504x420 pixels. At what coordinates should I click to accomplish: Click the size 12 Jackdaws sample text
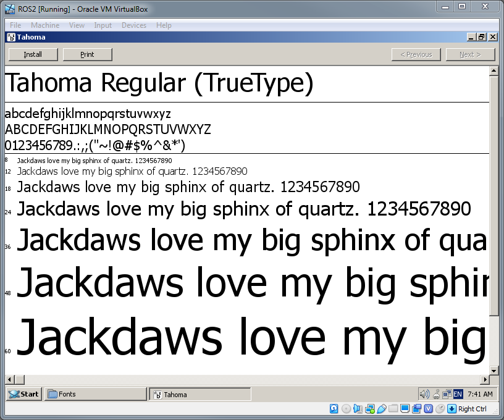tap(132, 172)
